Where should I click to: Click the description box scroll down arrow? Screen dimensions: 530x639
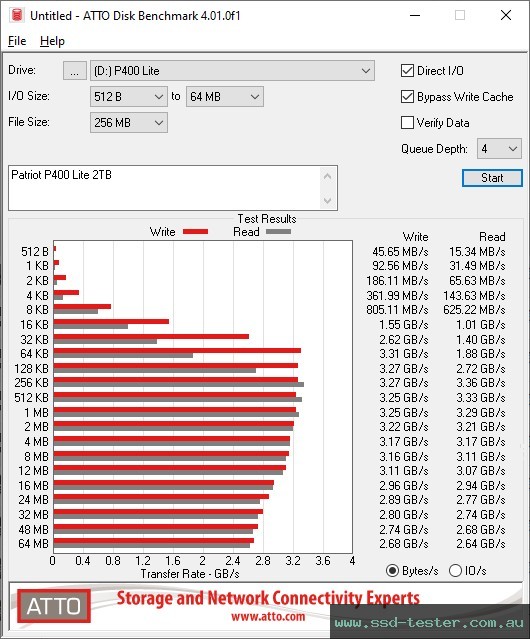328,200
